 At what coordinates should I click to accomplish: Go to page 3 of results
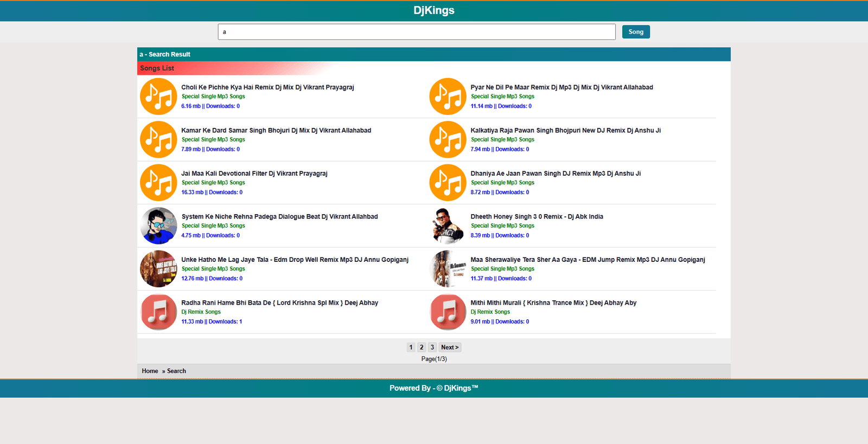[x=432, y=348]
